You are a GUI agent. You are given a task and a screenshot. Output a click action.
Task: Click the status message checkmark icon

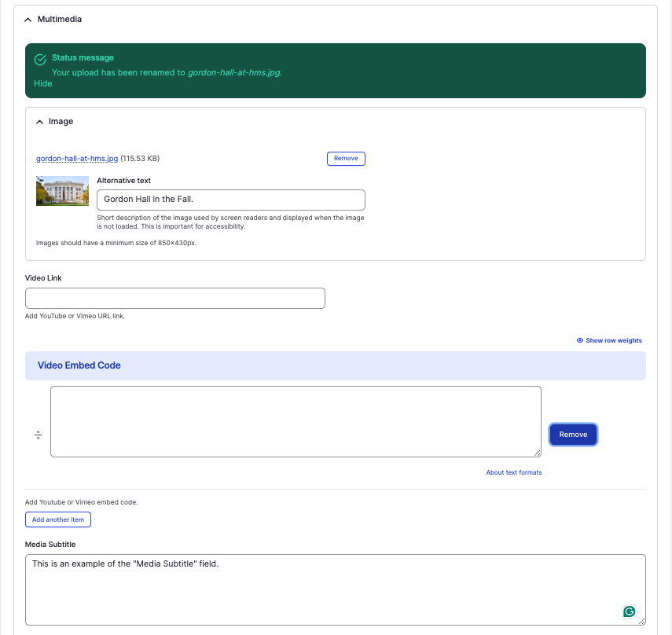pos(40,59)
